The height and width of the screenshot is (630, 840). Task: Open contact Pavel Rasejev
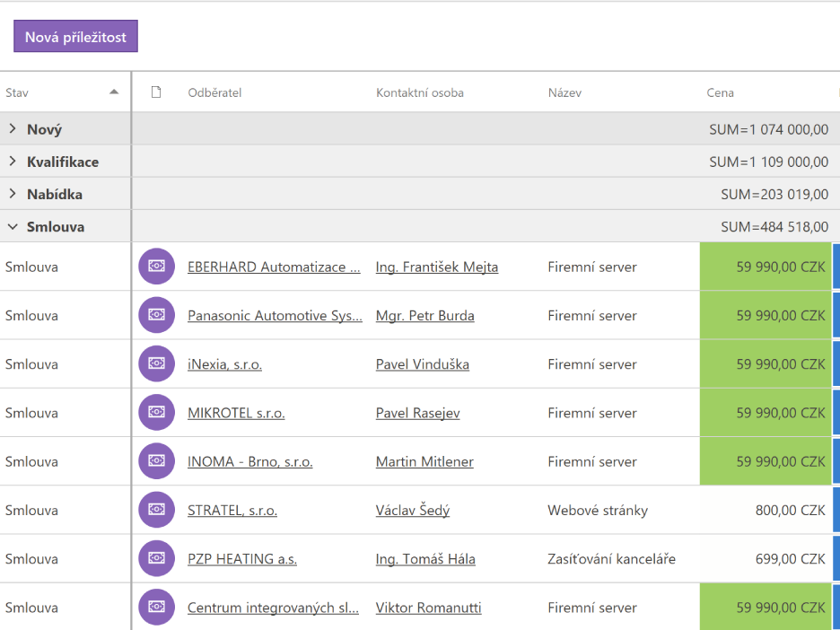click(x=418, y=413)
